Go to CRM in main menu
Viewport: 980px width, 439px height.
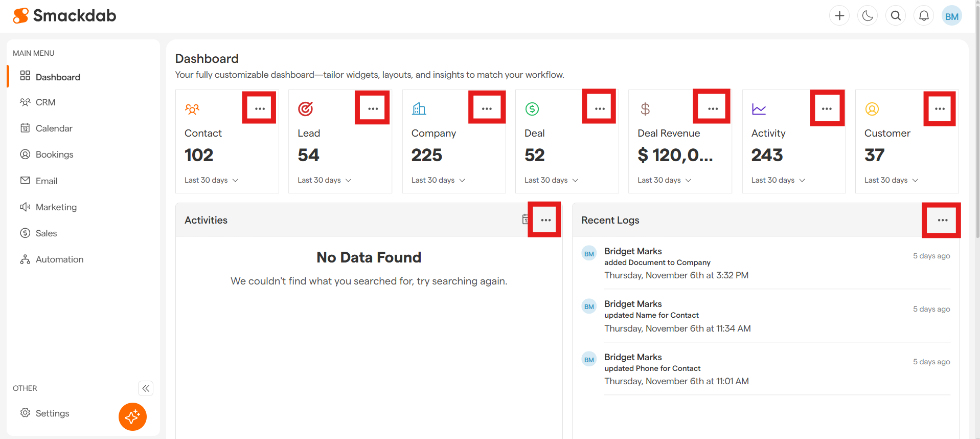pyautogui.click(x=45, y=102)
